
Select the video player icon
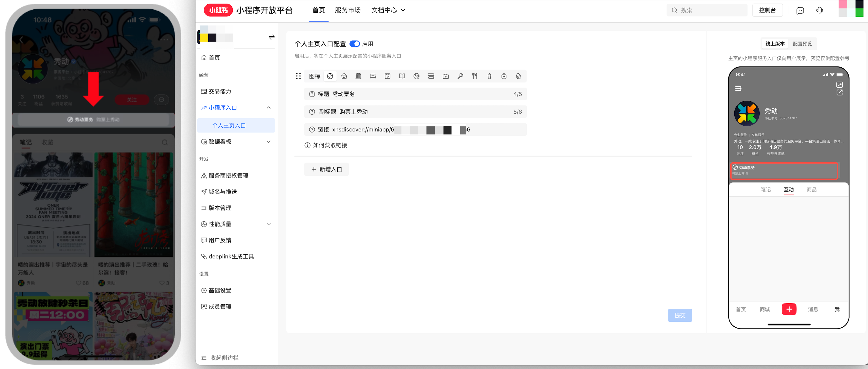pyautogui.click(x=387, y=76)
